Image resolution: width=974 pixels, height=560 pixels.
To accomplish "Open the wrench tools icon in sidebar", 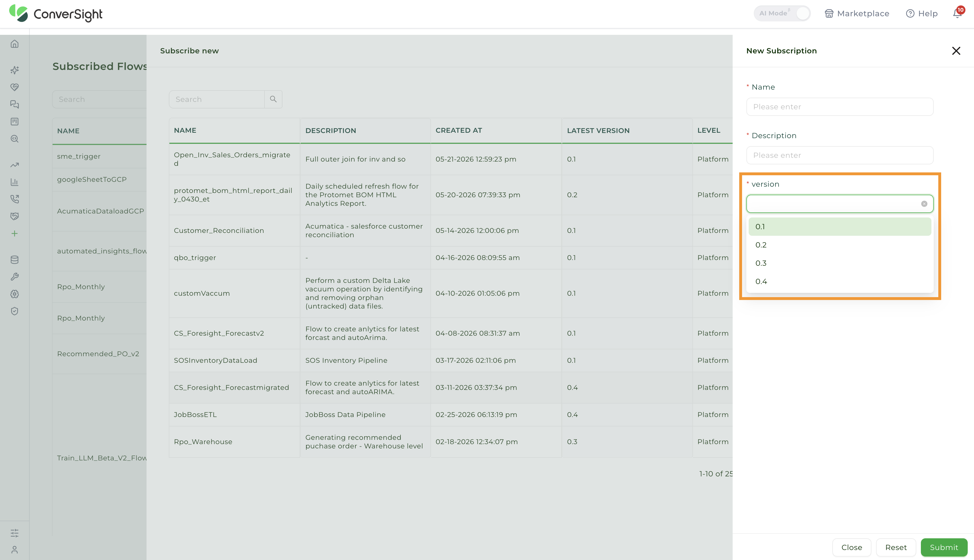I will coord(15,277).
